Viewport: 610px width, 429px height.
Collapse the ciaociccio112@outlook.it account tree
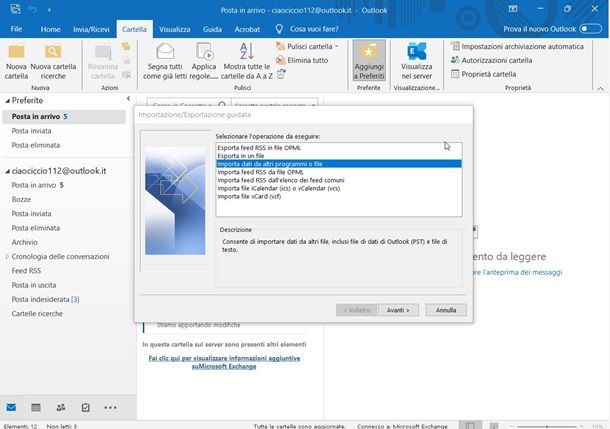tap(7, 171)
